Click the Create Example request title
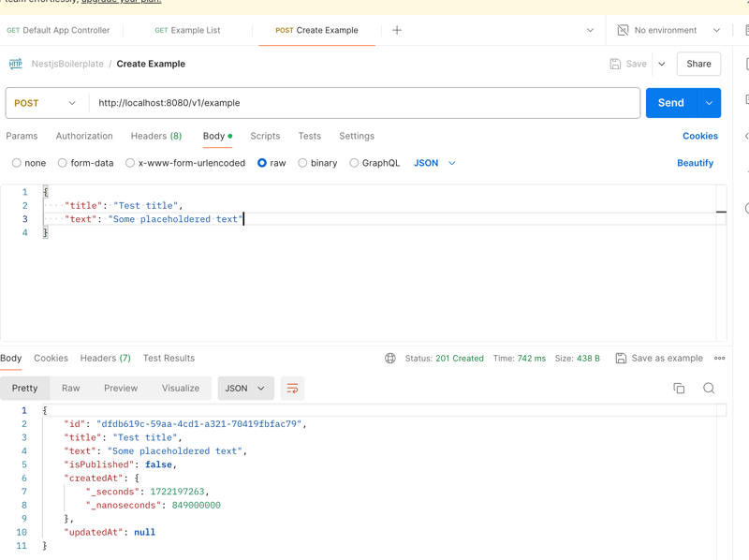This screenshot has height=560, width=749. coord(151,64)
